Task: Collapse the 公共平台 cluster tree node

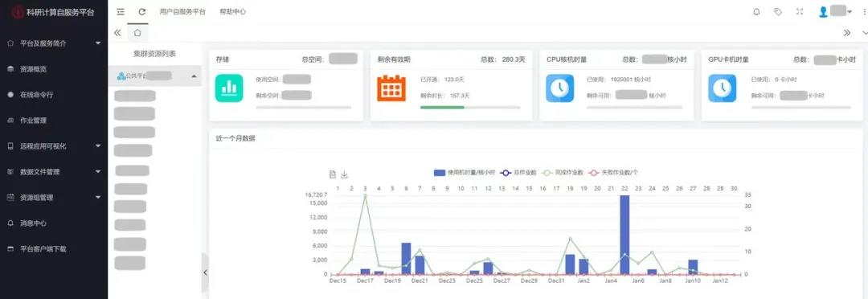Action: coord(194,76)
